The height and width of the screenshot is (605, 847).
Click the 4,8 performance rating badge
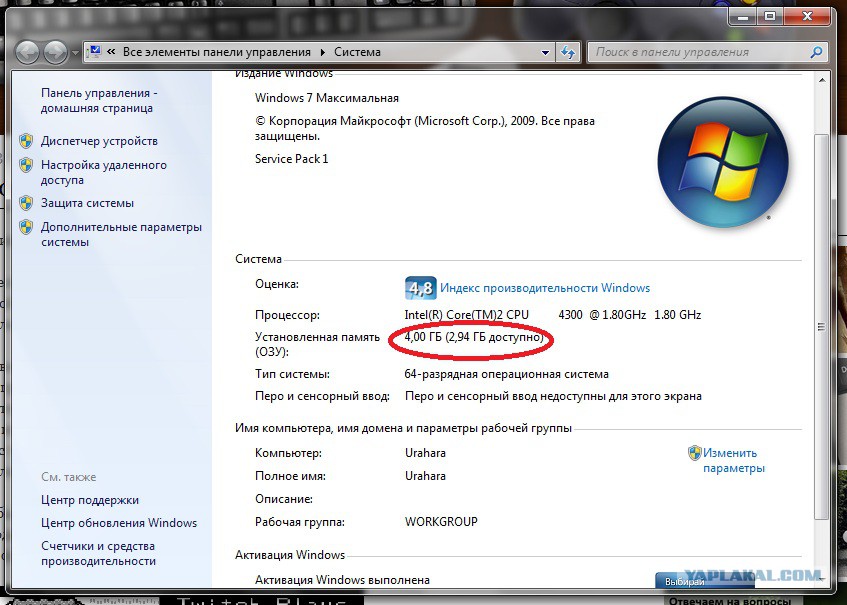pyautogui.click(x=420, y=288)
